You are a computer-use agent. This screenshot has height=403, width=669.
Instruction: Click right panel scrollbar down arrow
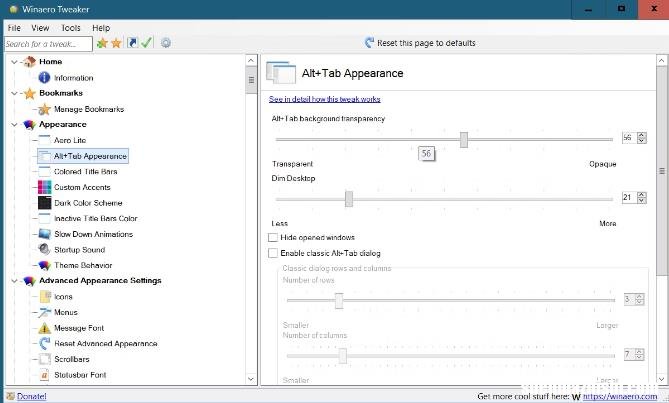662,379
